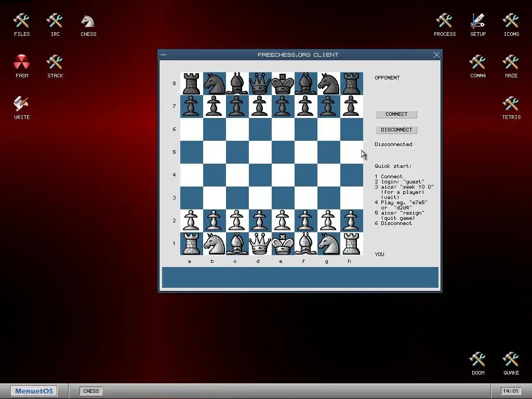Launch the DOOM desktop icon

(478, 363)
